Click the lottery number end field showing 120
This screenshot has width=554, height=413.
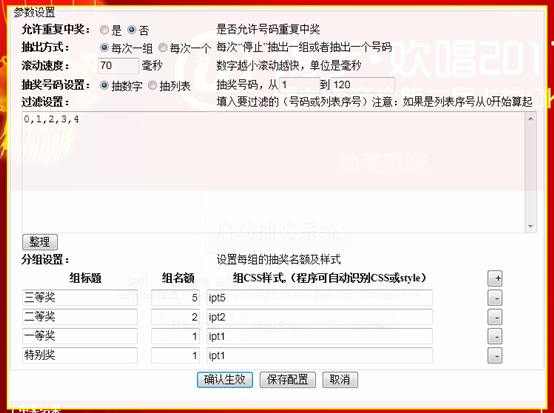pos(363,85)
